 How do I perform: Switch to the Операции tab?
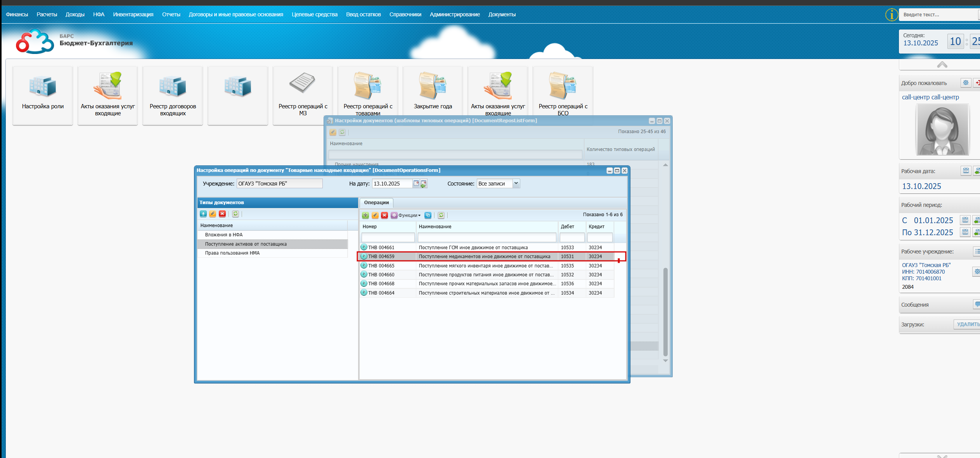tap(376, 203)
